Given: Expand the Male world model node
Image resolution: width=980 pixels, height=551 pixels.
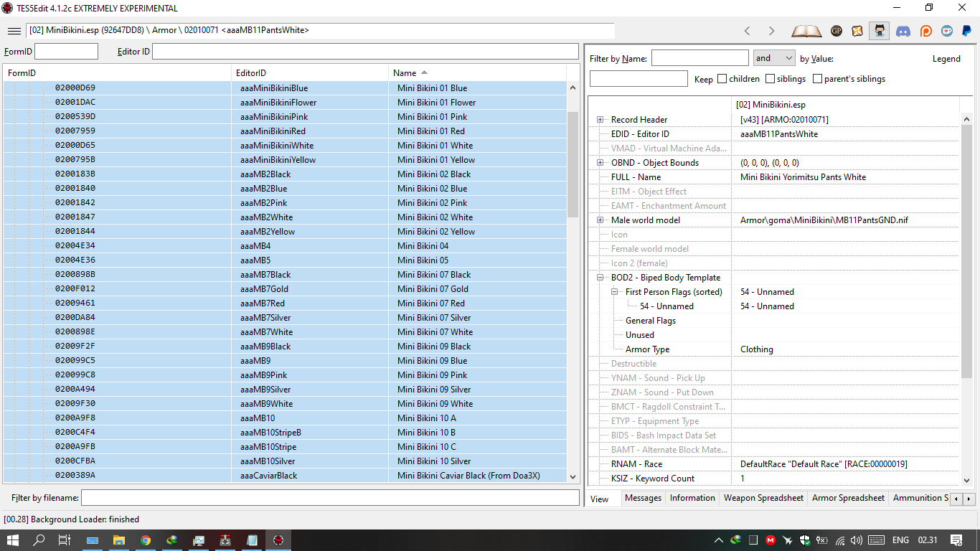Looking at the screenshot, I should coord(600,220).
